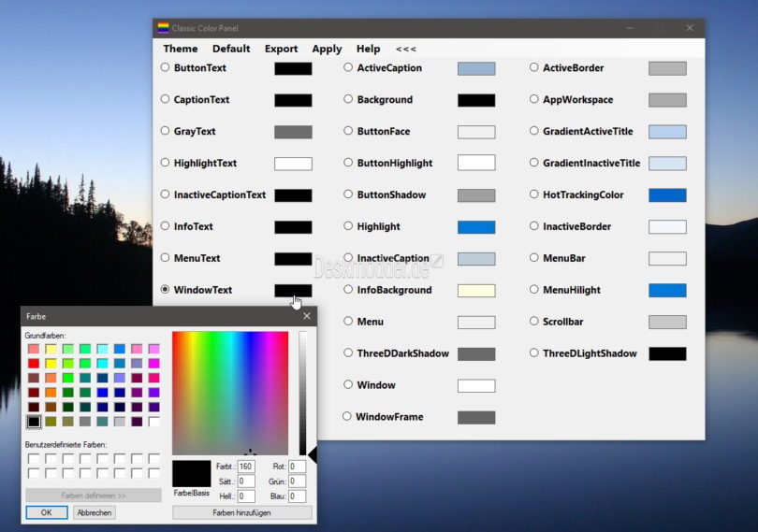The width and height of the screenshot is (758, 532).
Task: Click the gray GrayText color swatch
Action: click(x=293, y=132)
